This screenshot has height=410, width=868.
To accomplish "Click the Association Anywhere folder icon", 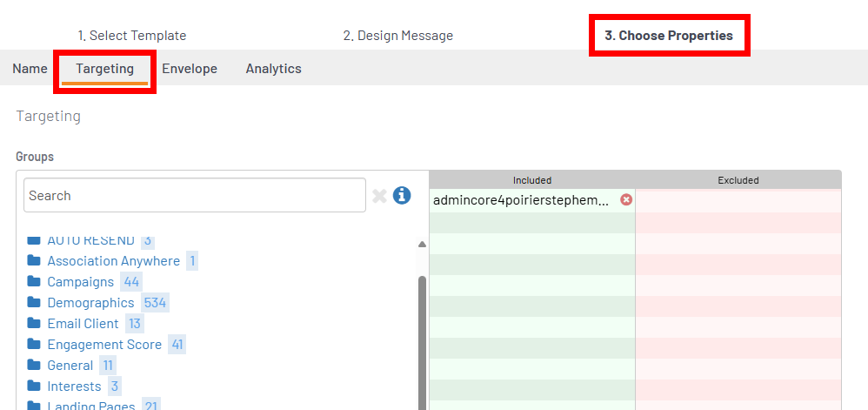I will (x=34, y=260).
